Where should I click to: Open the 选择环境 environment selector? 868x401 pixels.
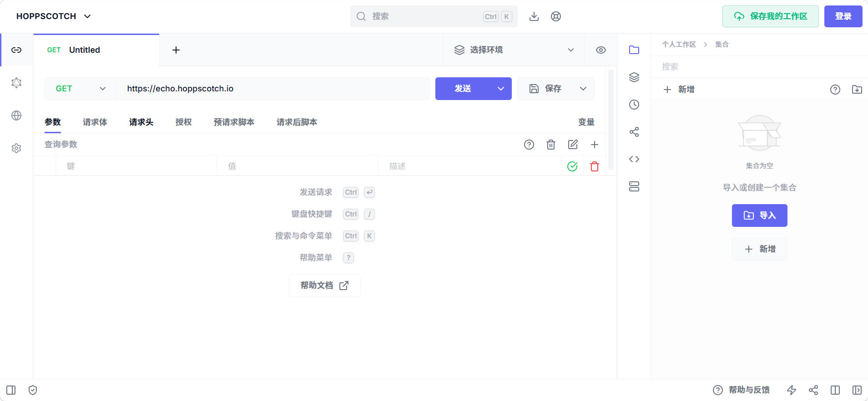[x=514, y=50]
